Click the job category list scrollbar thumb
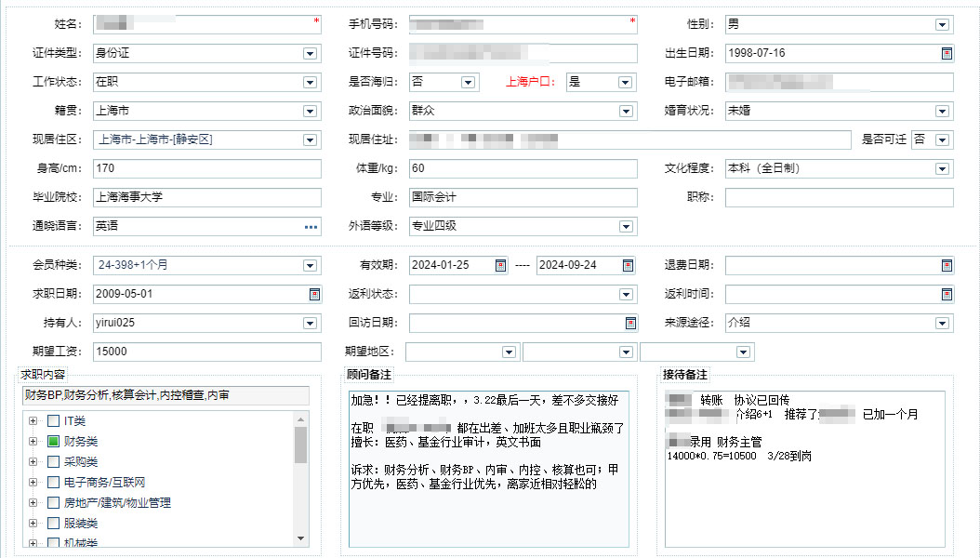Screen dimensions: 980x558 click(x=300, y=445)
